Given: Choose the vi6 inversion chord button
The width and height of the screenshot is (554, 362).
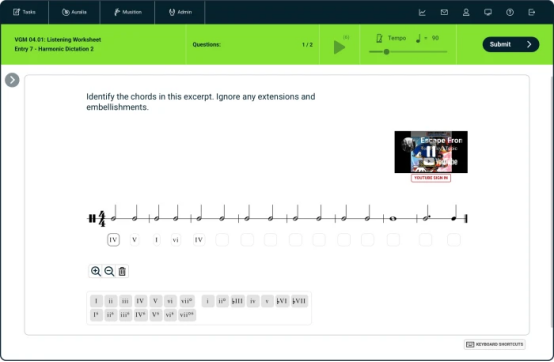Looking at the screenshot, I should tap(170, 315).
